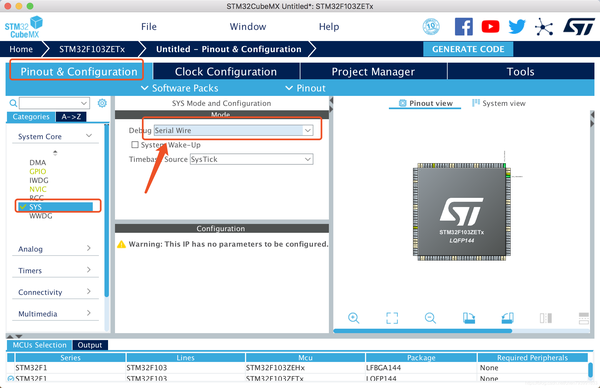Click the zoom out magnifier icon
This screenshot has height=388, width=600.
430,318
